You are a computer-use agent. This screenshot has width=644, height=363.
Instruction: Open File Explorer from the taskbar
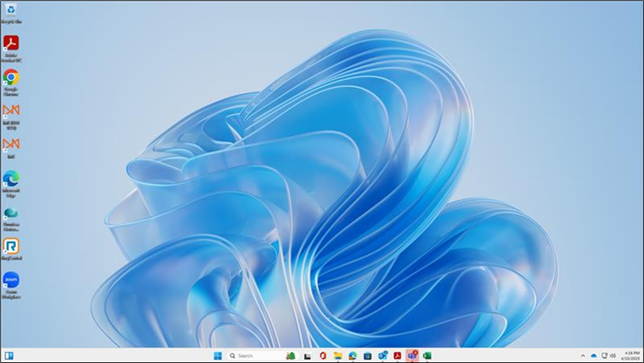pyautogui.click(x=338, y=356)
